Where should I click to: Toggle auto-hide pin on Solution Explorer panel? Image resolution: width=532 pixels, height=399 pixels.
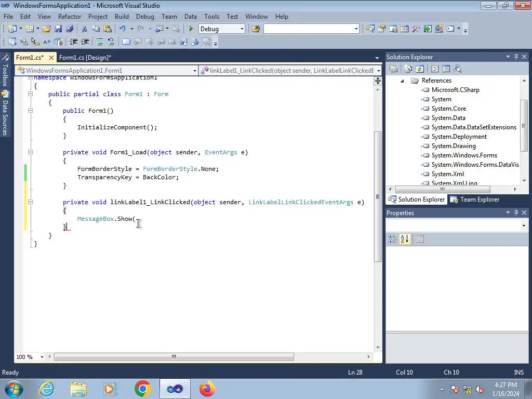tap(516, 57)
